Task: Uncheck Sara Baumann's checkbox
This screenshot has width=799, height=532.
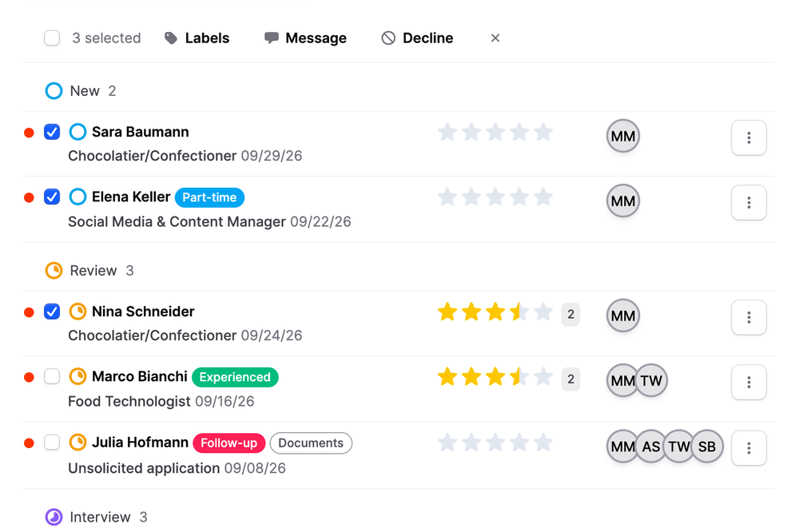Action: point(52,132)
